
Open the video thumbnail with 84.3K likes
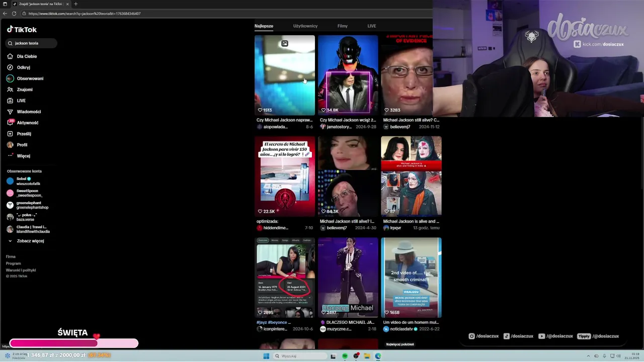pos(348,176)
